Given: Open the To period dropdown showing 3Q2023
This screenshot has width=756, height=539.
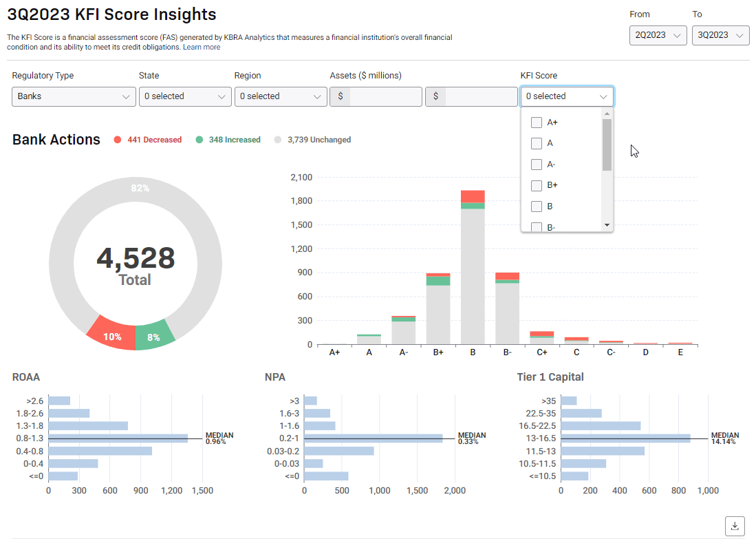Looking at the screenshot, I should tap(720, 35).
